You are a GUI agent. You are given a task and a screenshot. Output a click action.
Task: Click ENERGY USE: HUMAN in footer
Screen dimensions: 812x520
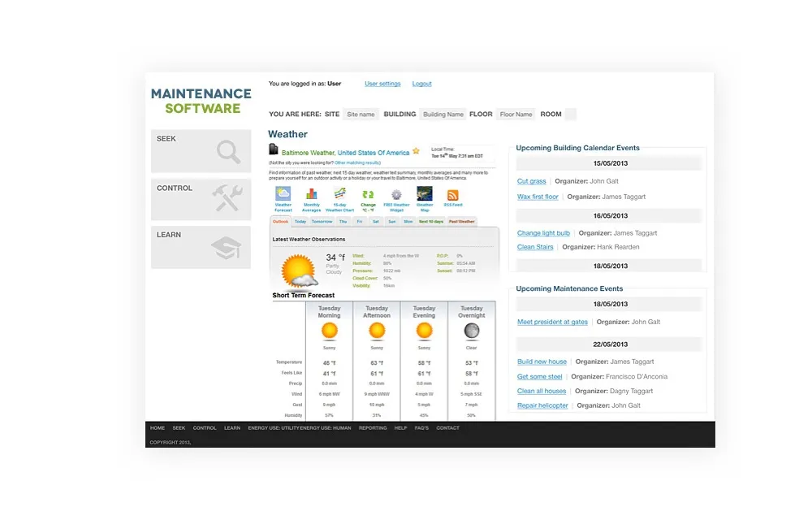326,428
